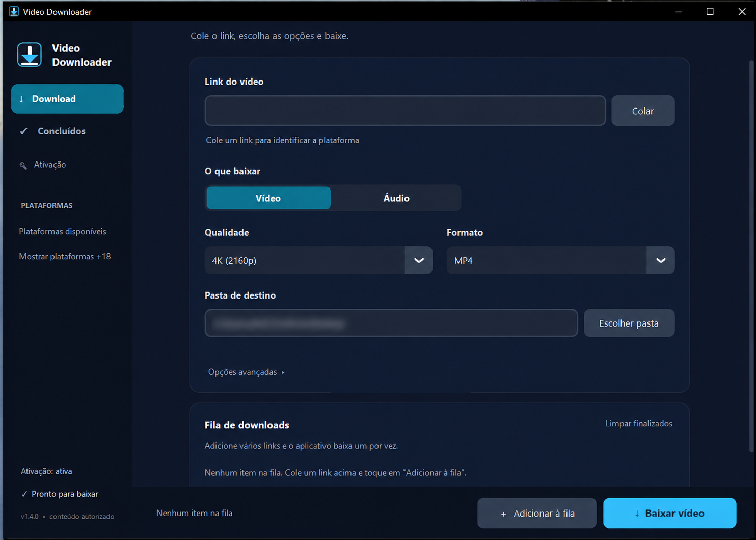Click the Limpar finalizados link
Image resolution: width=756 pixels, height=540 pixels.
(x=639, y=423)
